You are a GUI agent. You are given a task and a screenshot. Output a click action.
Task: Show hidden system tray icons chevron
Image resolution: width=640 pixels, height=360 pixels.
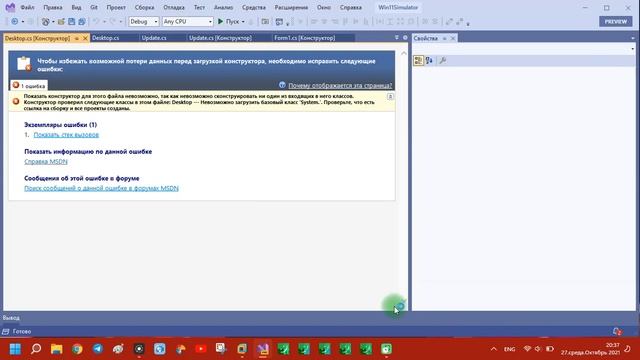(493, 349)
